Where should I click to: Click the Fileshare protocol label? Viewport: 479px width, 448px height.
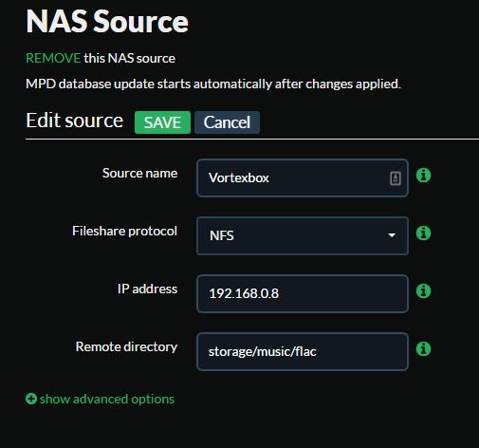click(x=124, y=232)
